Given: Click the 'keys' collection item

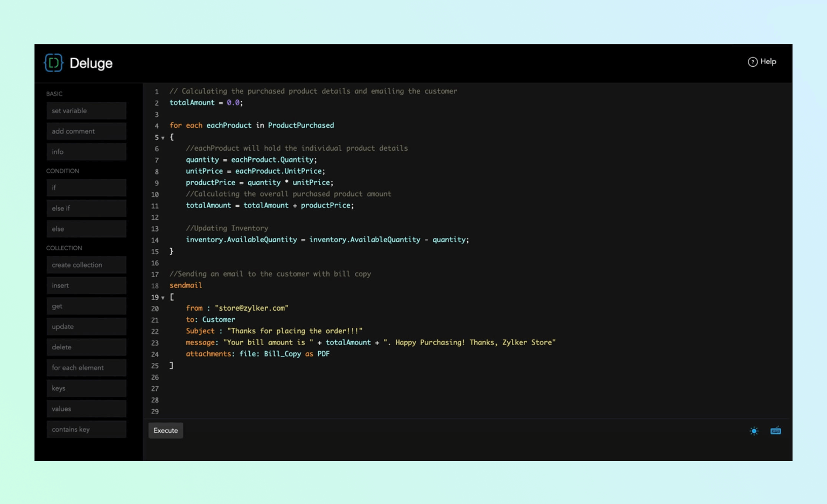Looking at the screenshot, I should [x=86, y=388].
